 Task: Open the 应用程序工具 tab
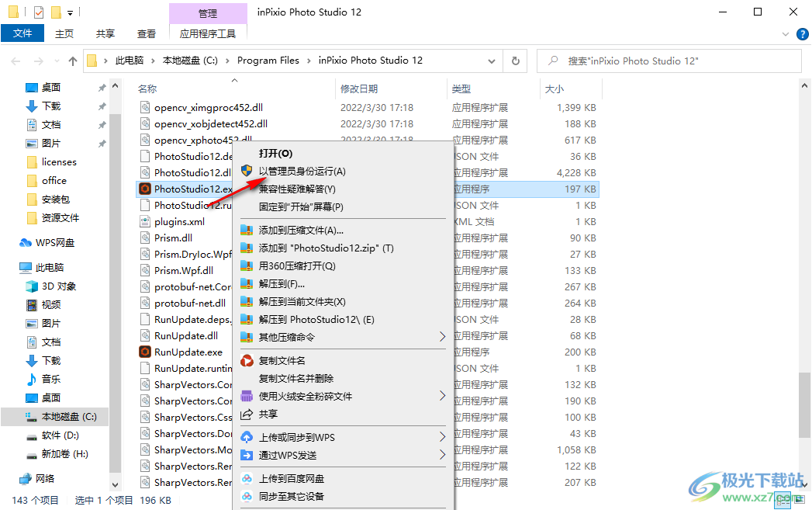click(x=208, y=33)
